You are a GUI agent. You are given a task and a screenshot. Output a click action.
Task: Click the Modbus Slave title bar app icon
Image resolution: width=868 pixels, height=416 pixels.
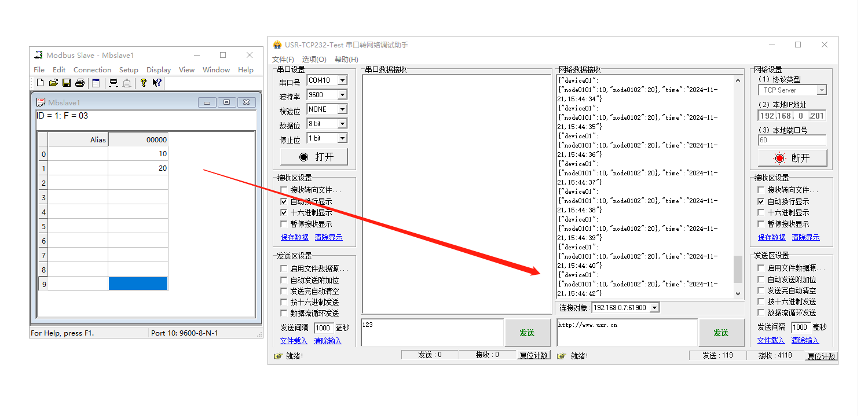click(x=39, y=55)
